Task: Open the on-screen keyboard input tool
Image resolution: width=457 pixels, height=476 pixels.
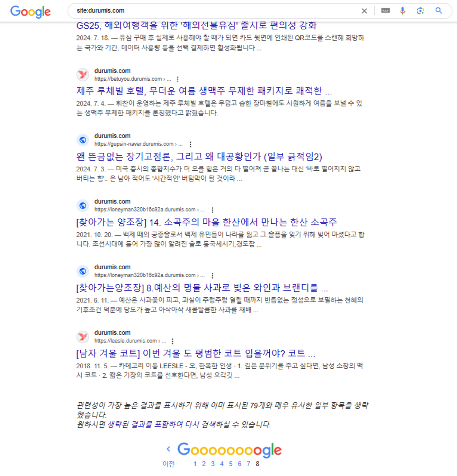Action: click(x=385, y=10)
